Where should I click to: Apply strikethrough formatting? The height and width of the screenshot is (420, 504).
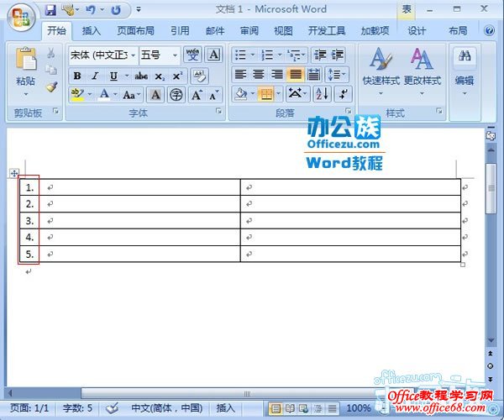coord(141,76)
